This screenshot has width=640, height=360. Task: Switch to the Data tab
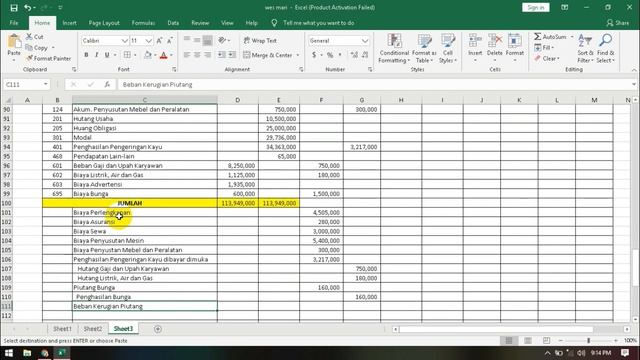click(173, 23)
